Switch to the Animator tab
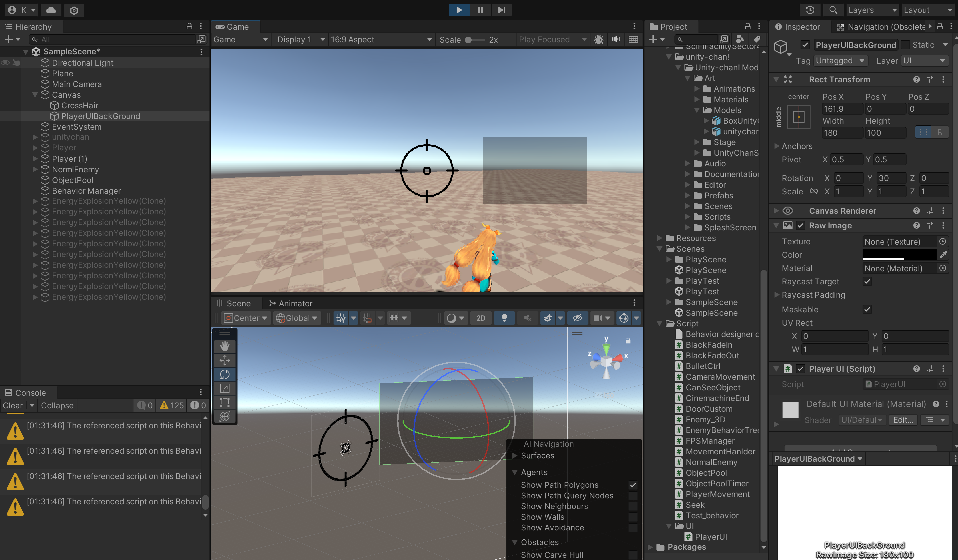The width and height of the screenshot is (958, 560). [291, 304]
